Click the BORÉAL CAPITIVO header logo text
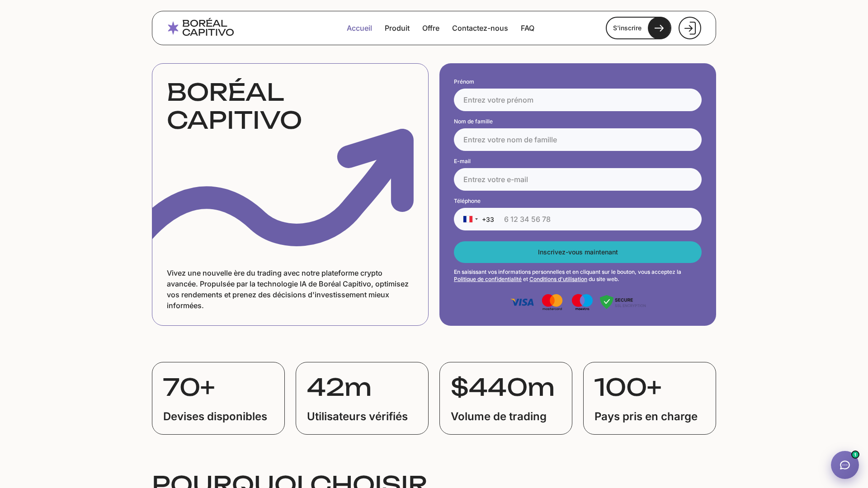The image size is (868, 488). (208, 28)
